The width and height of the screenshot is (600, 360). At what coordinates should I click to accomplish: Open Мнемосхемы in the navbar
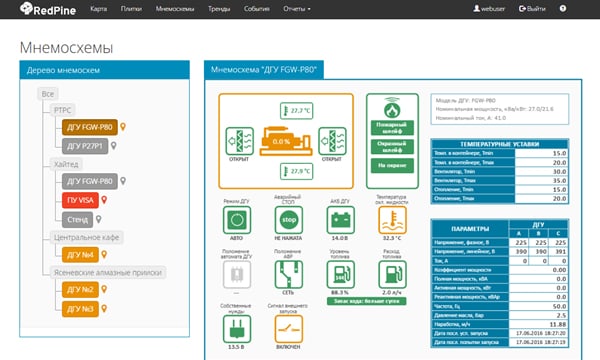(x=175, y=9)
